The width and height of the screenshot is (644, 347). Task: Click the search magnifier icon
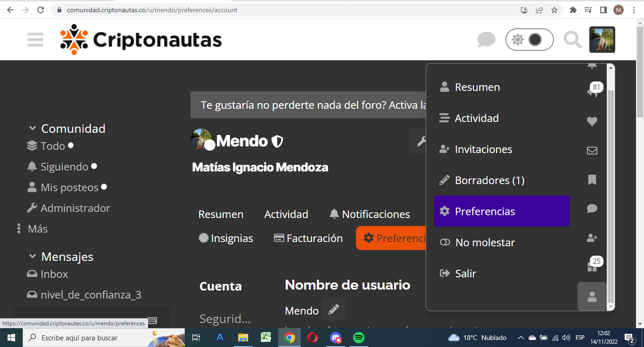572,40
